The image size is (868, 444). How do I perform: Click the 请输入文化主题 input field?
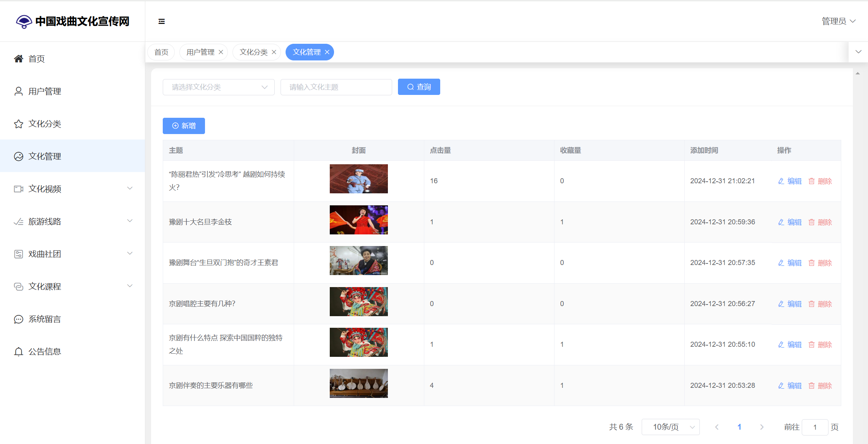click(x=336, y=87)
